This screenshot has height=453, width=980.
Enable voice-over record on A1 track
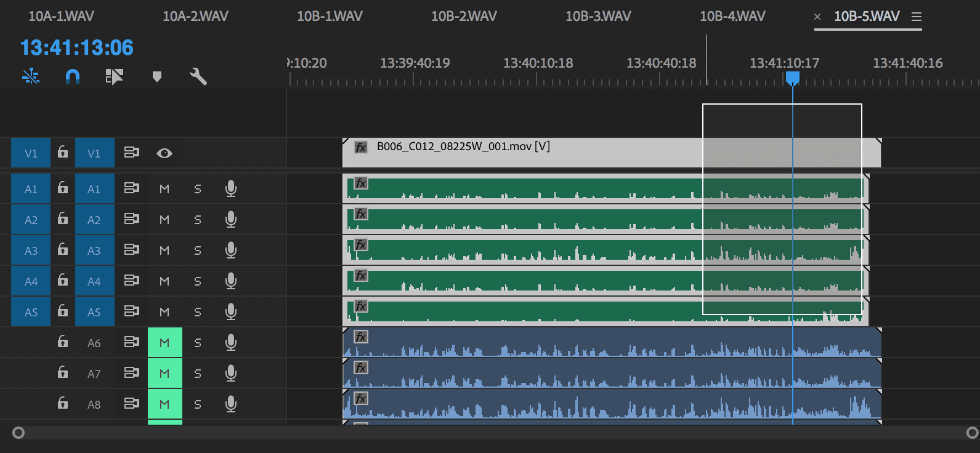coord(231,189)
